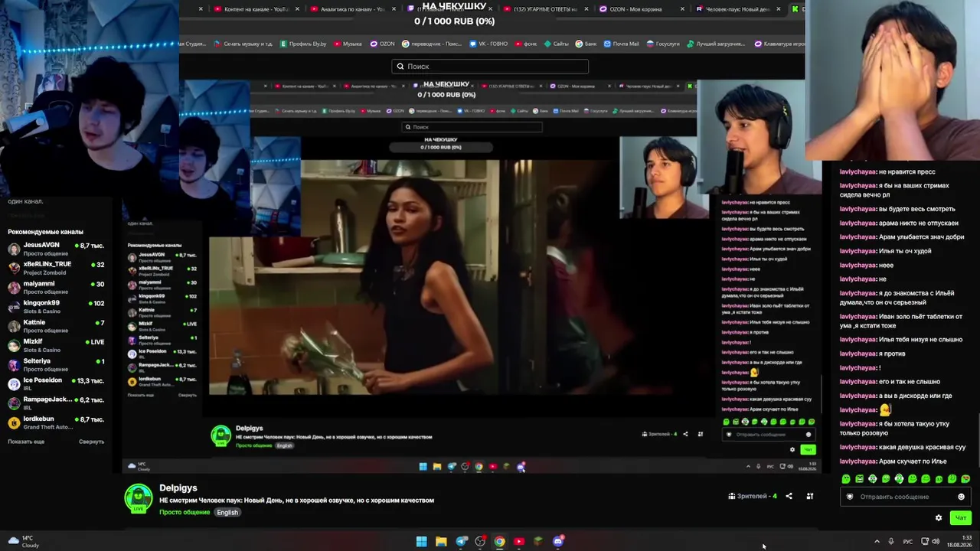Select the chat message 'не нравится пресс'
This screenshot has width=980, height=551.
pos(887,171)
